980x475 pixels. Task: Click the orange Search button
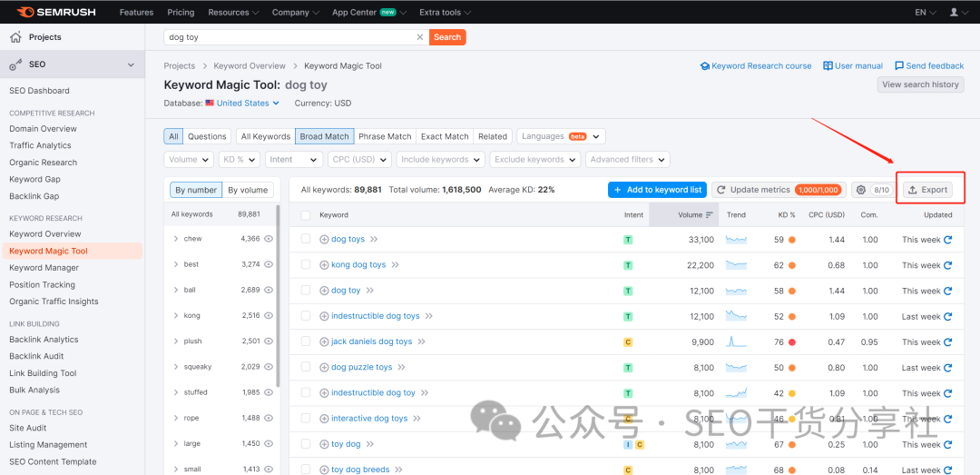[447, 37]
